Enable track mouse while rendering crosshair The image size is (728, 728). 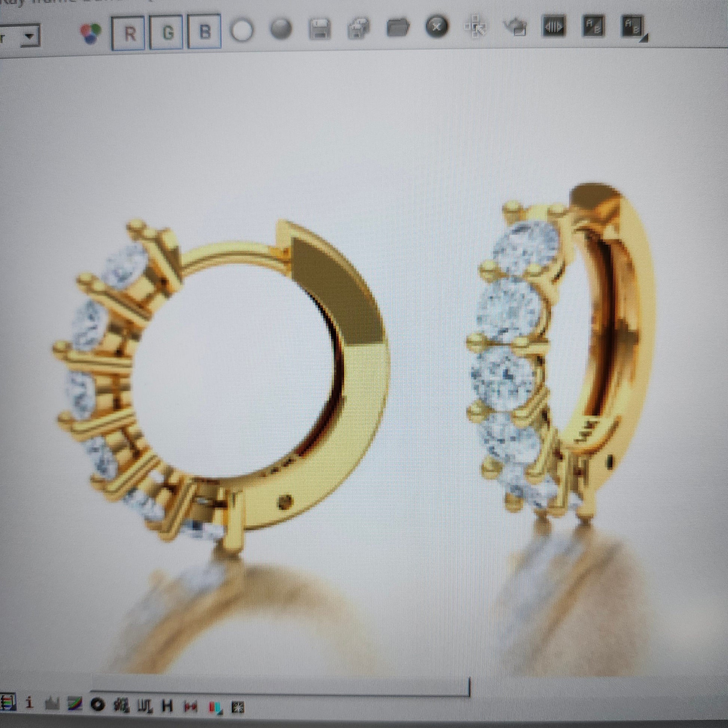(x=476, y=27)
